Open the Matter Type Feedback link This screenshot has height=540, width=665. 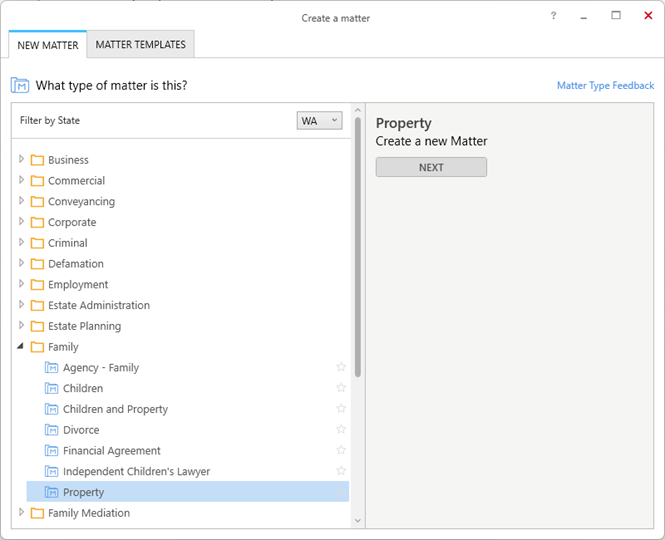click(x=605, y=85)
